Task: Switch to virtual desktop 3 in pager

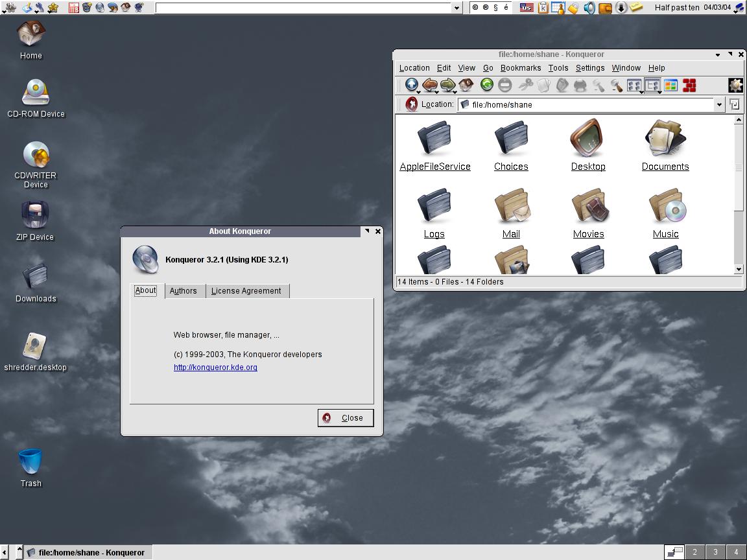Action: [715, 552]
